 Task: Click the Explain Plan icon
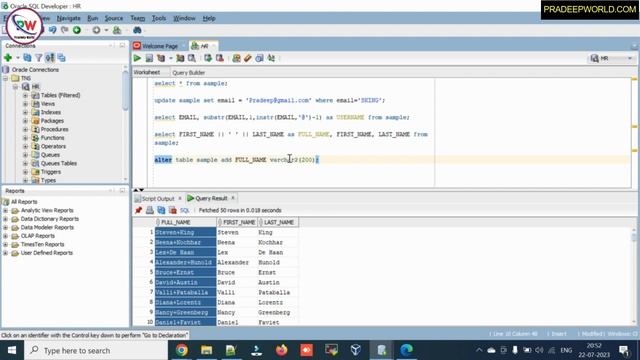161,58
